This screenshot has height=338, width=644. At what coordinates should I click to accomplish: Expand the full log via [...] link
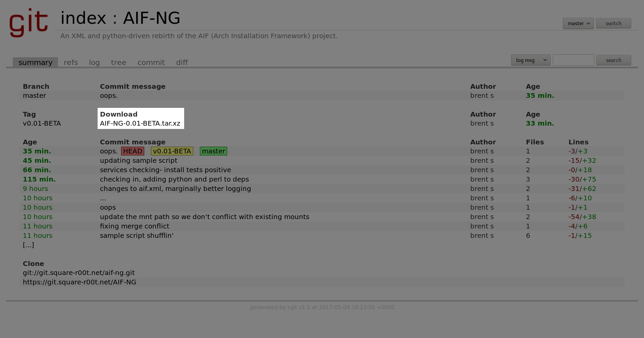tap(29, 245)
